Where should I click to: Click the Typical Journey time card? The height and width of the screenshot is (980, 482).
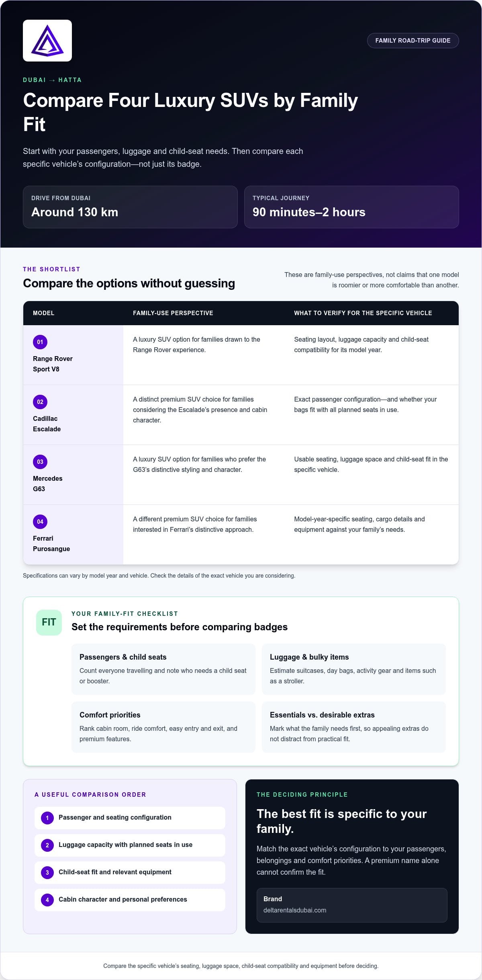(x=351, y=207)
